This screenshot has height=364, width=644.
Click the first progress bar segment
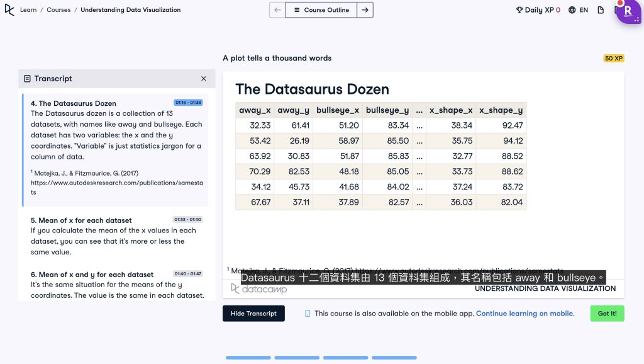point(248,358)
